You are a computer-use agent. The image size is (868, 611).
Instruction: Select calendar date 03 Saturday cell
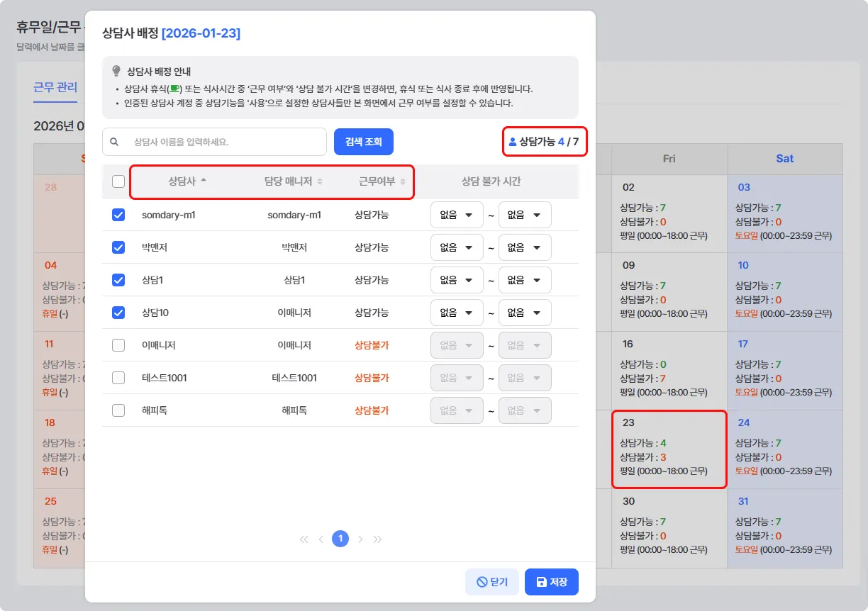pyautogui.click(x=785, y=214)
